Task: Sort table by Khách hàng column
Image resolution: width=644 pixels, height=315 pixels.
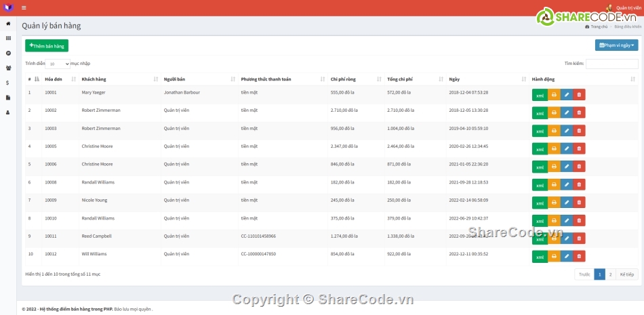Action: pos(119,79)
